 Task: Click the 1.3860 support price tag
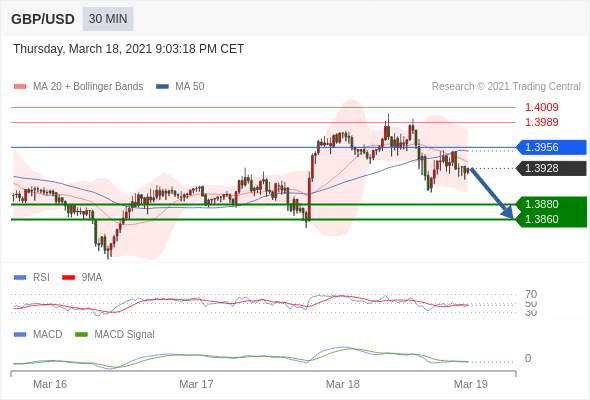pos(552,219)
